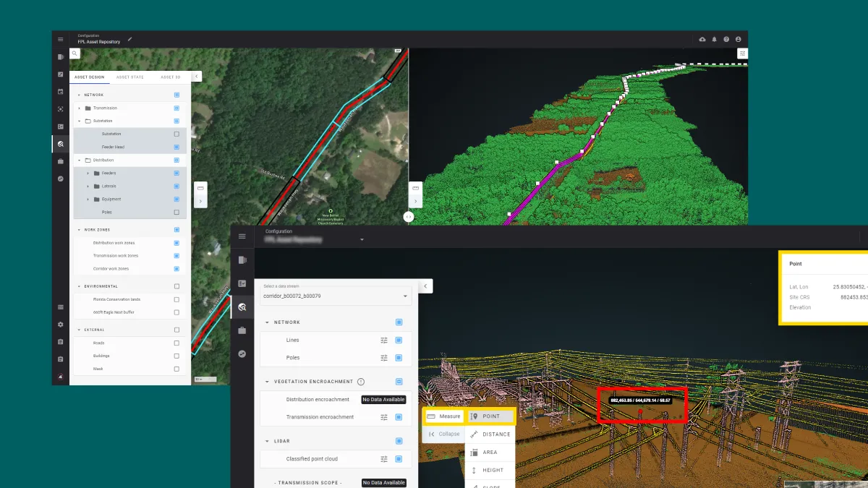The height and width of the screenshot is (488, 868).
Task: Click the map search magnifier icon
Action: (75, 53)
